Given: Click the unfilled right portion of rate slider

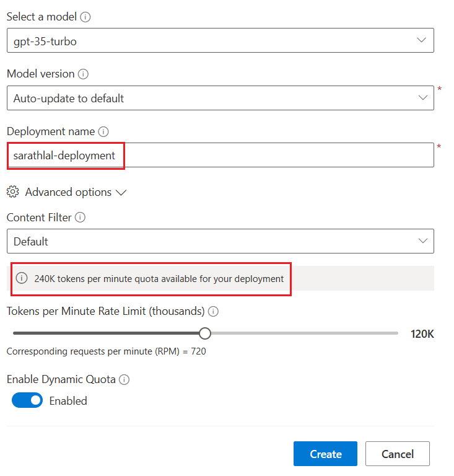Looking at the screenshot, I should [305, 333].
